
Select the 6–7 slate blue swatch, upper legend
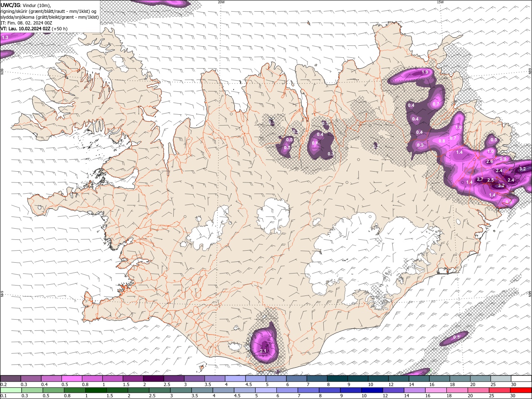tap(296, 379)
